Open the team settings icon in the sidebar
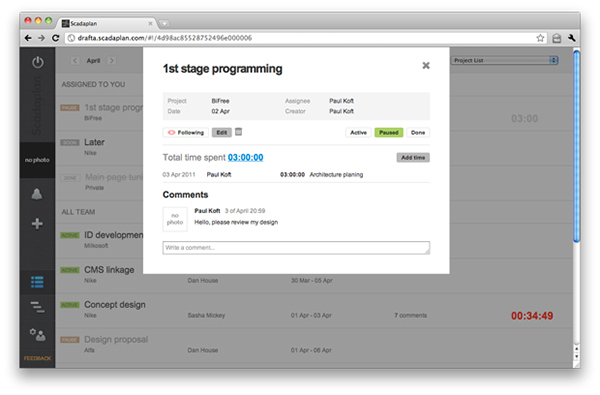 click(38, 334)
